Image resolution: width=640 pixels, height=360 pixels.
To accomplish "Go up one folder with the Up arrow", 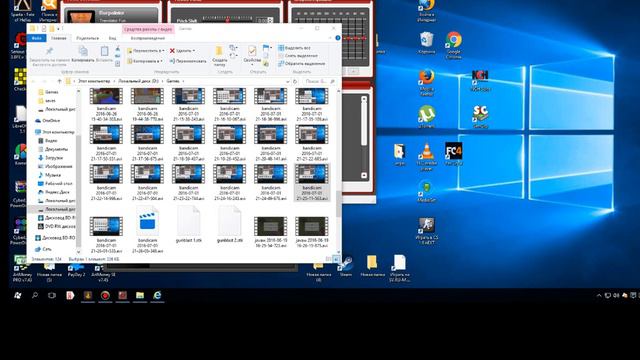I will [x=59, y=81].
